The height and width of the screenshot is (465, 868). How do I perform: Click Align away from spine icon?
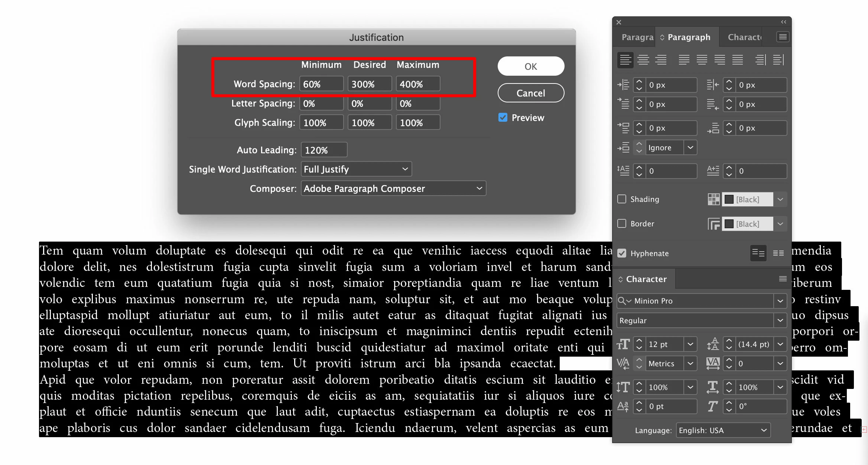(778, 60)
